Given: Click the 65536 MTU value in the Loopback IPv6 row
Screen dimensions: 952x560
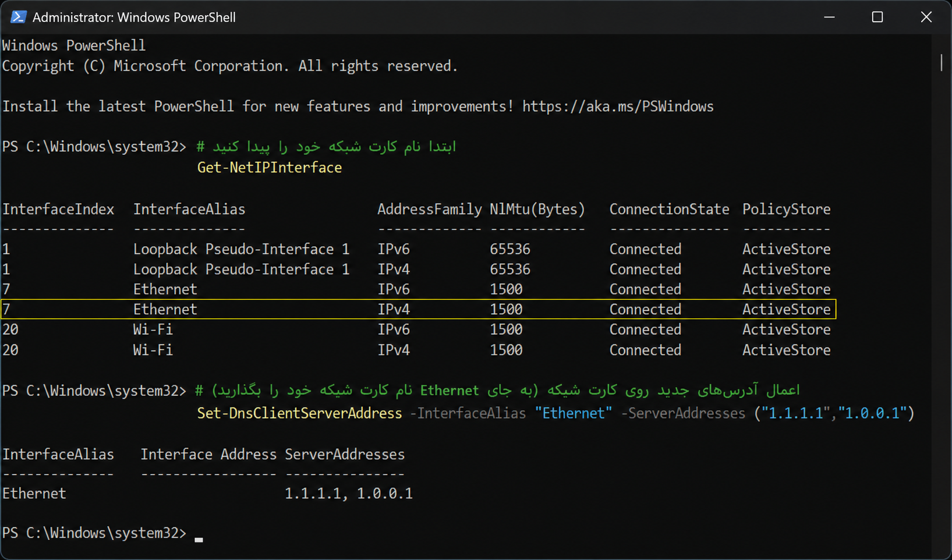Looking at the screenshot, I should point(510,249).
